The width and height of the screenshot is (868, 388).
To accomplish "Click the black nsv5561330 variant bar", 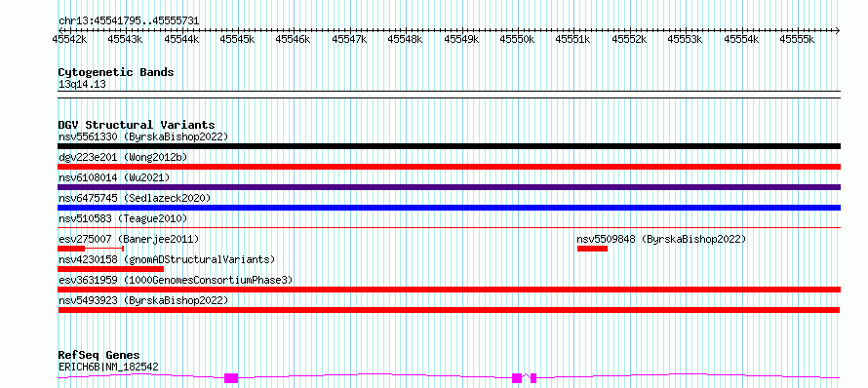I will coord(449,146).
